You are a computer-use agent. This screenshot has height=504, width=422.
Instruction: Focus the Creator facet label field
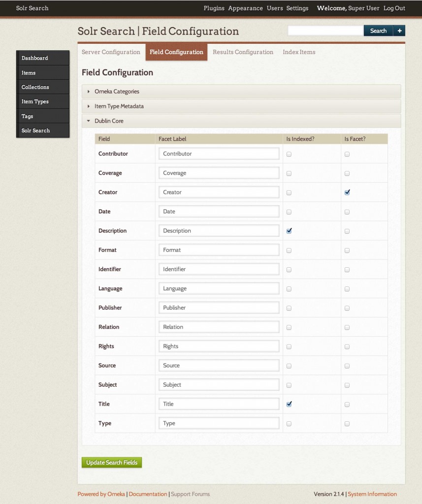219,192
